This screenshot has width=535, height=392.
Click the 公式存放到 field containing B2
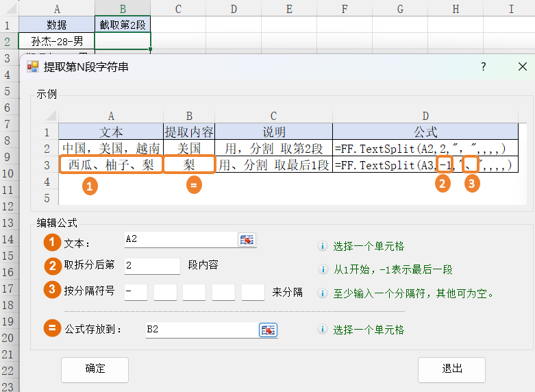click(x=201, y=330)
